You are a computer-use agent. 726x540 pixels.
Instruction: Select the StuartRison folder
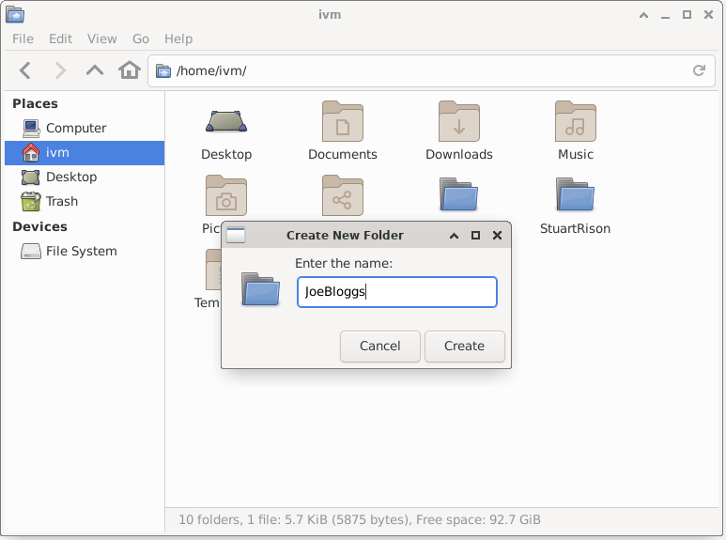coord(575,195)
